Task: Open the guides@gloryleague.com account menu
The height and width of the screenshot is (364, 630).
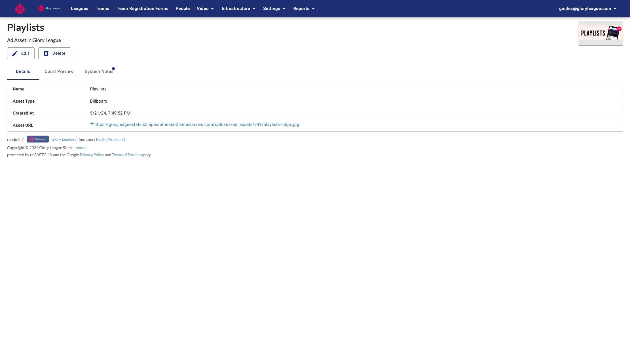Action: tap(587, 9)
